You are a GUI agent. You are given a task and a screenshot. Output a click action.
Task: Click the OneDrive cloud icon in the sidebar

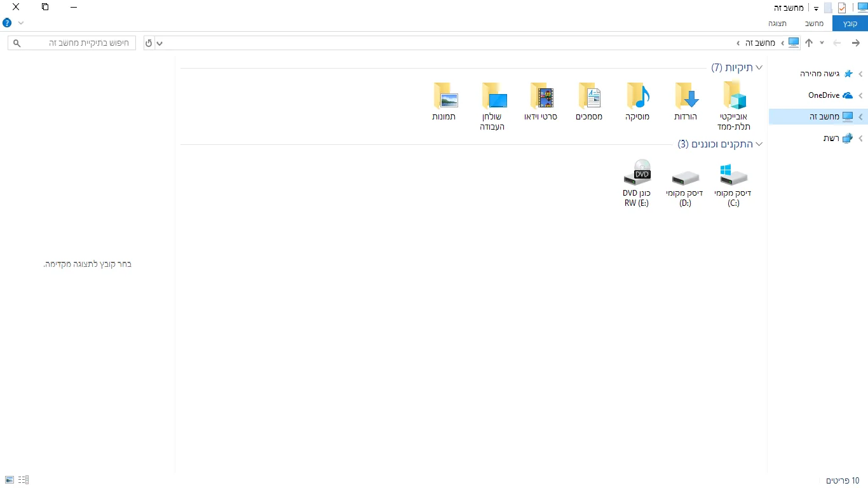click(848, 95)
